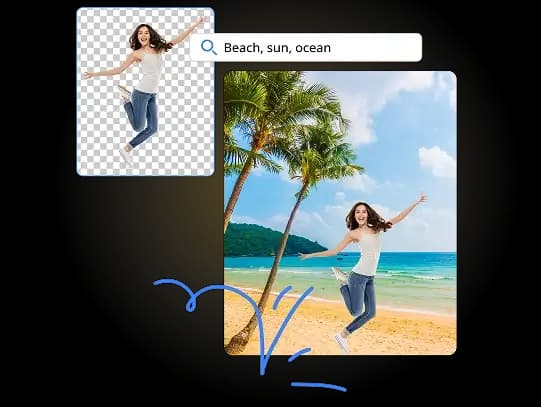Image resolution: width=541 pixels, height=407 pixels.
Task: Click the blue underline stroke below the arrow
Action: coord(319,386)
